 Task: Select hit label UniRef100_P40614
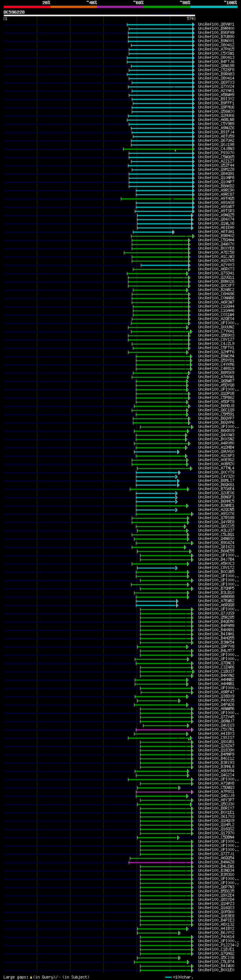pos(216,937)
